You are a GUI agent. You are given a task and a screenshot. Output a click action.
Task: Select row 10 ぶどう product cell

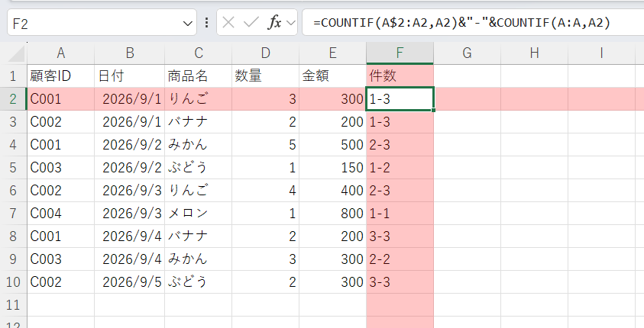click(x=199, y=281)
